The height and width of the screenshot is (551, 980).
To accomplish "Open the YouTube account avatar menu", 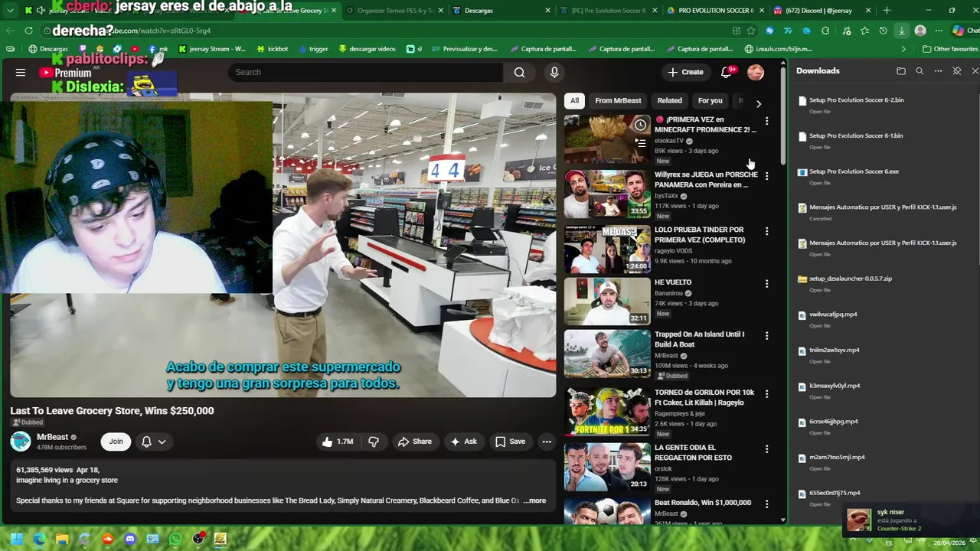I will [756, 72].
